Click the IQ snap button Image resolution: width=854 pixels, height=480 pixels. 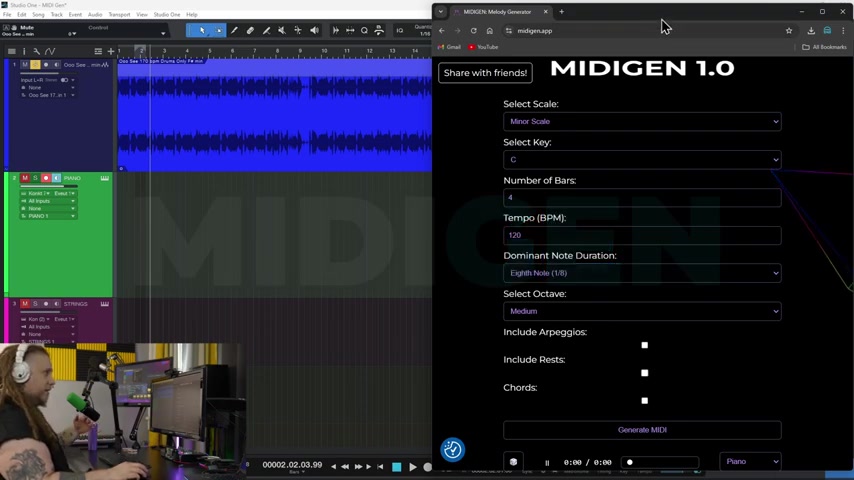(400, 31)
